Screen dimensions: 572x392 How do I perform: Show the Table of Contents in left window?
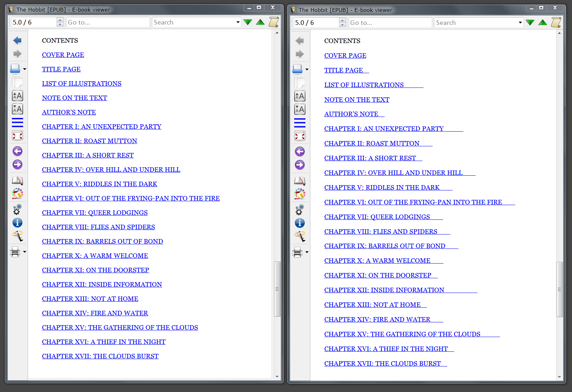point(17,122)
